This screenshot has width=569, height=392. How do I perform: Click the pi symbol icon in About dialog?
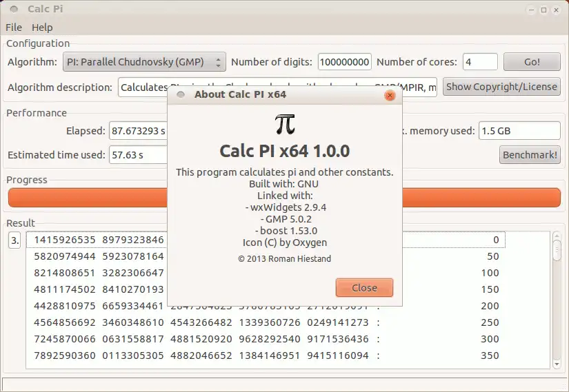(x=285, y=124)
